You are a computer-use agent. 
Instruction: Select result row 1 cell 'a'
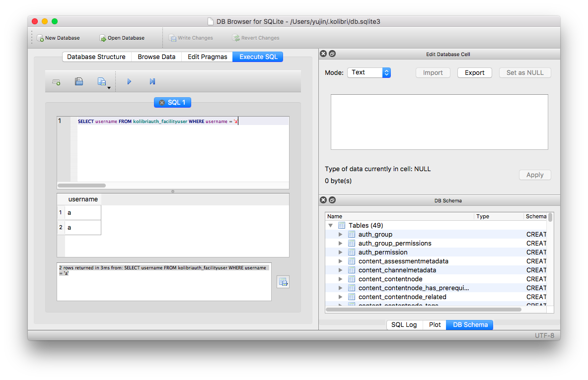tap(83, 213)
